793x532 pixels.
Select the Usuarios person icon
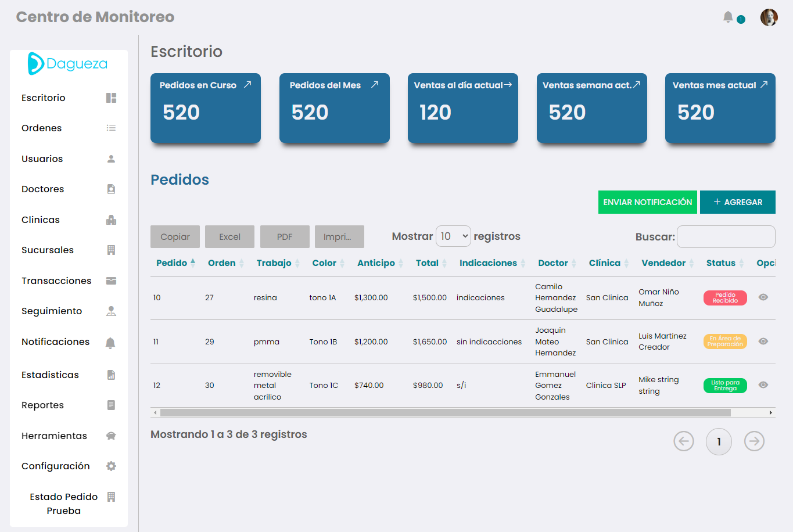(x=111, y=159)
